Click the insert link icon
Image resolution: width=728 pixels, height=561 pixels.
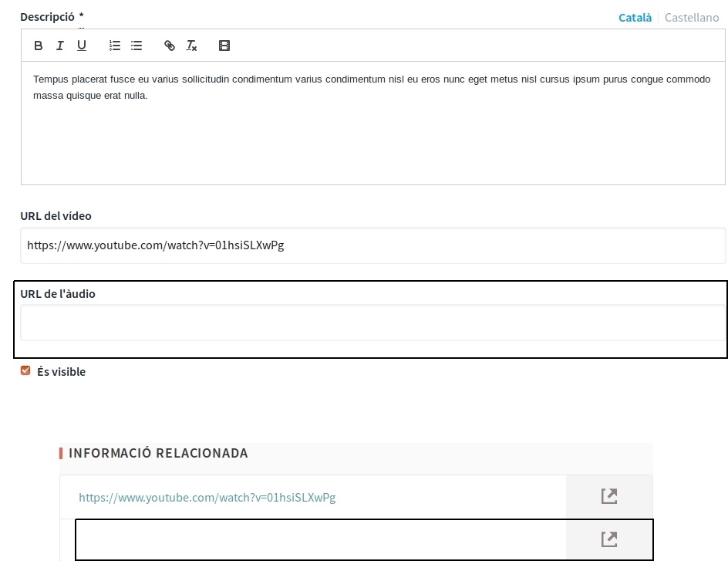tap(170, 46)
